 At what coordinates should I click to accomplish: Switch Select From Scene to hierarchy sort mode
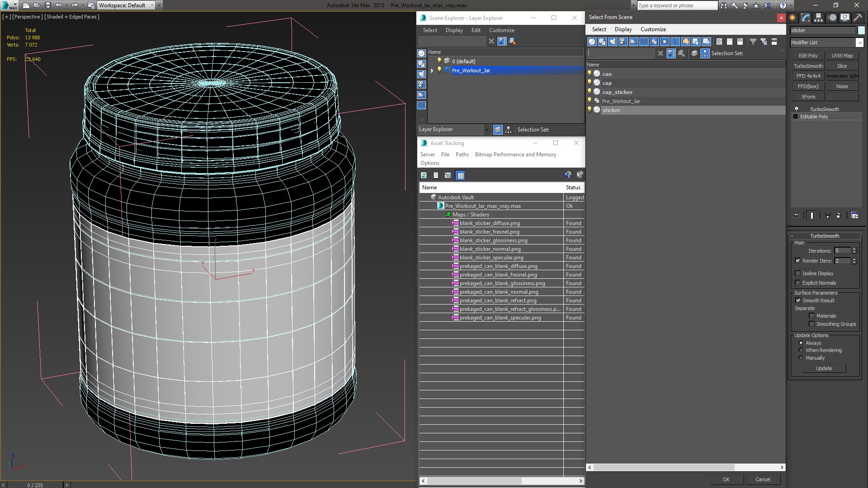pos(705,53)
